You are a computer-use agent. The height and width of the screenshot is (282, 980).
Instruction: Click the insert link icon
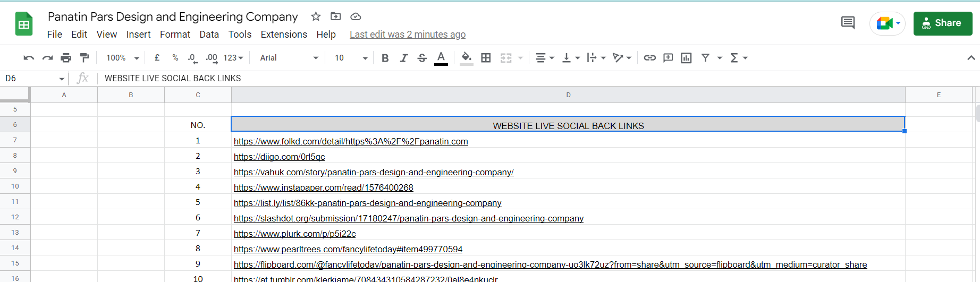[649, 58]
